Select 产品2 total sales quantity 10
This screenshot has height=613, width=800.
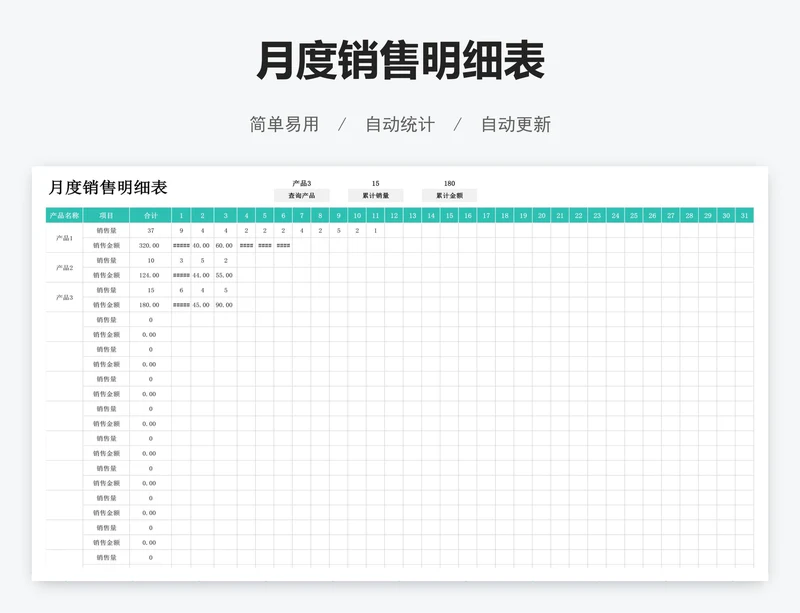tap(151, 260)
